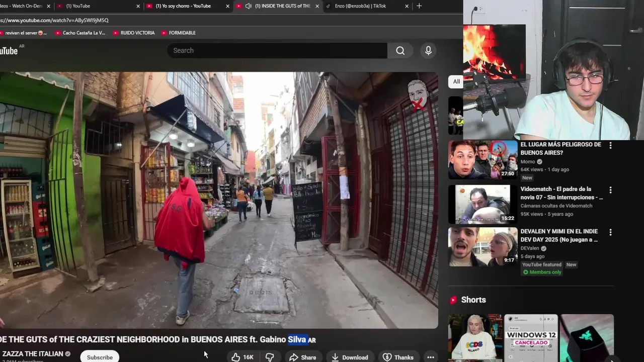644x362 pixels.
Task: Open Videomatch El padre de la novia thumbnail
Action: [x=482, y=204]
